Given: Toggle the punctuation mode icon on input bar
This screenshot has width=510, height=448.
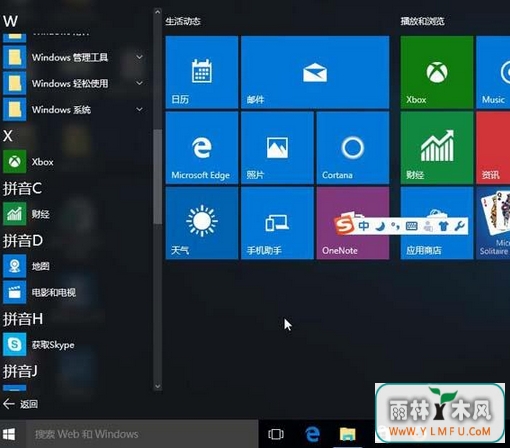Looking at the screenshot, I should coord(395,226).
